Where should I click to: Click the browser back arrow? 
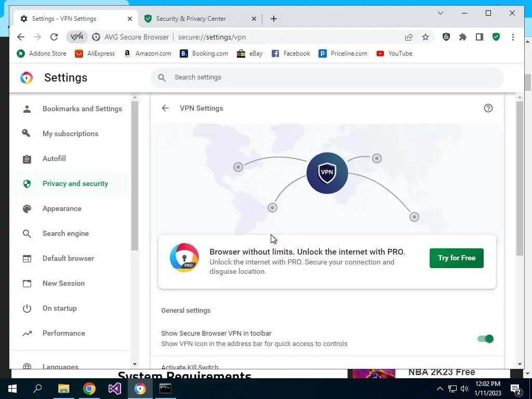[21, 37]
